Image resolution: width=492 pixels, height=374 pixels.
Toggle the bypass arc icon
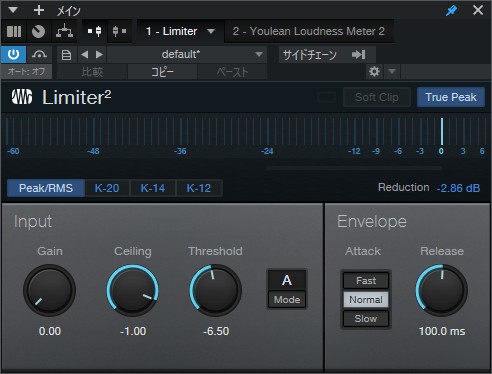point(39,54)
